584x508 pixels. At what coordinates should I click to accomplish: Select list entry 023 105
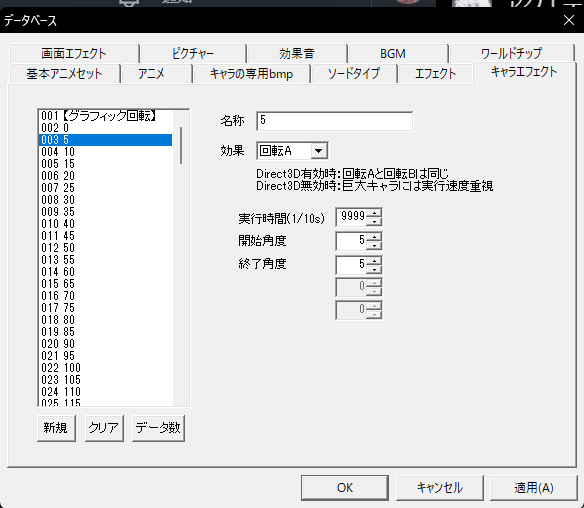tap(105, 380)
